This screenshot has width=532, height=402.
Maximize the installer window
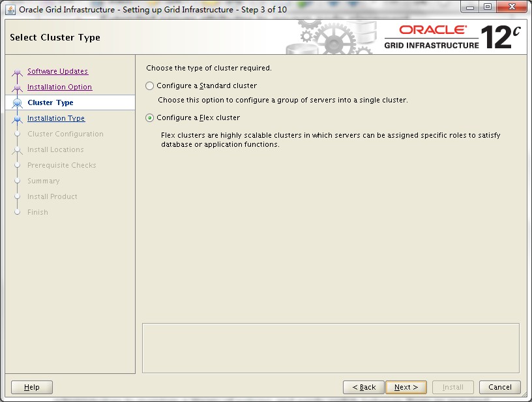[488, 7]
